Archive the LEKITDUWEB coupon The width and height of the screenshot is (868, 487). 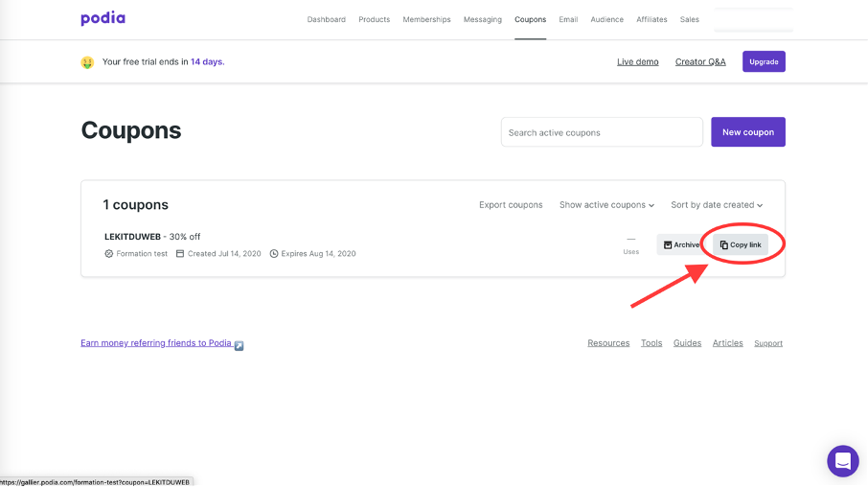click(680, 244)
